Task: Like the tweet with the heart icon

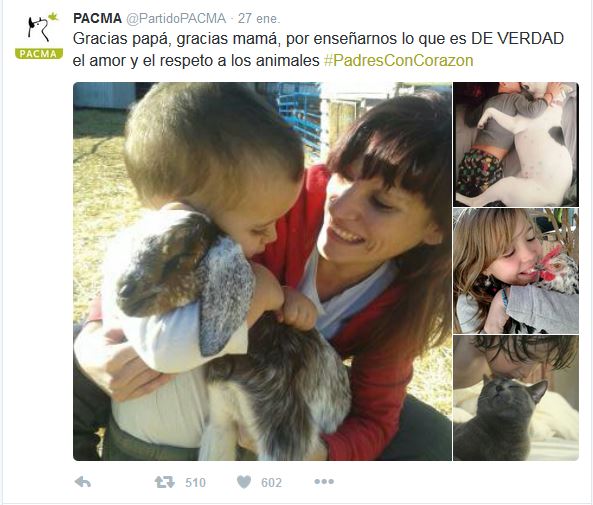Action: pos(244,482)
